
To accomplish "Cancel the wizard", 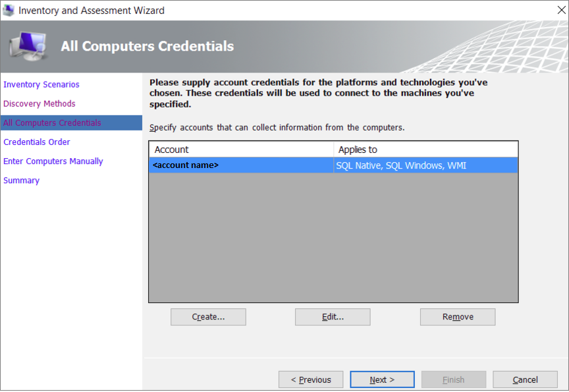I will pyautogui.click(x=525, y=379).
